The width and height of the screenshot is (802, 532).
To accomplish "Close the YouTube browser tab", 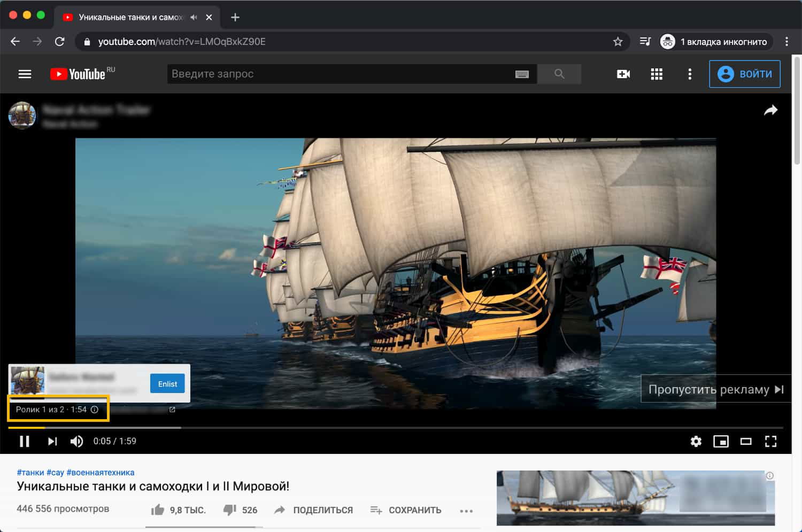I will click(x=209, y=17).
